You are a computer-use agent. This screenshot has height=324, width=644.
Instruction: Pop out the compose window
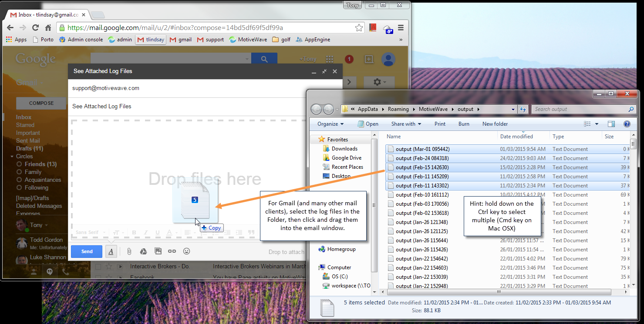[324, 71]
